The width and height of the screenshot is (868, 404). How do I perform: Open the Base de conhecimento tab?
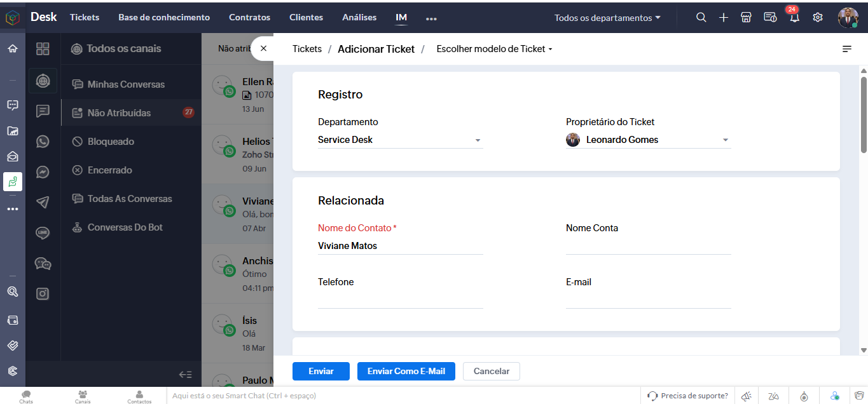(164, 18)
